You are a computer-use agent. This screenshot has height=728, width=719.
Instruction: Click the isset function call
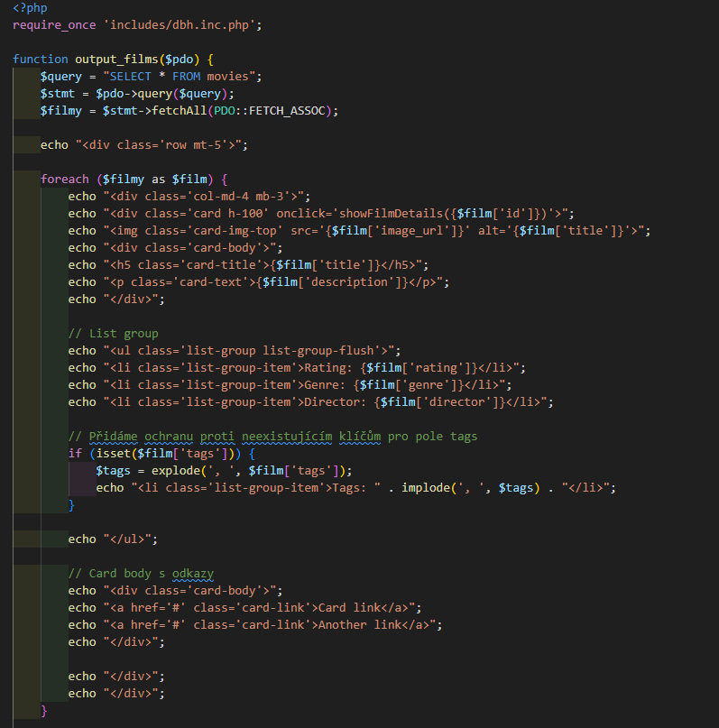(106, 454)
